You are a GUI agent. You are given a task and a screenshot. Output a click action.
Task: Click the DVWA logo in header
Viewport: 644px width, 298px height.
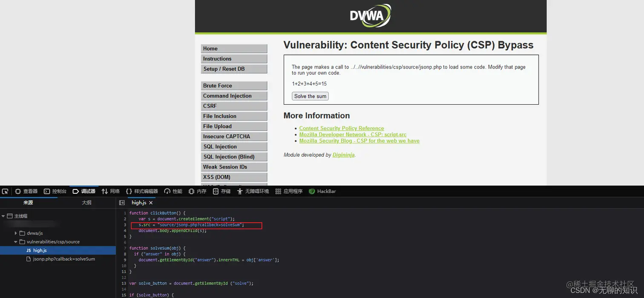(x=370, y=16)
